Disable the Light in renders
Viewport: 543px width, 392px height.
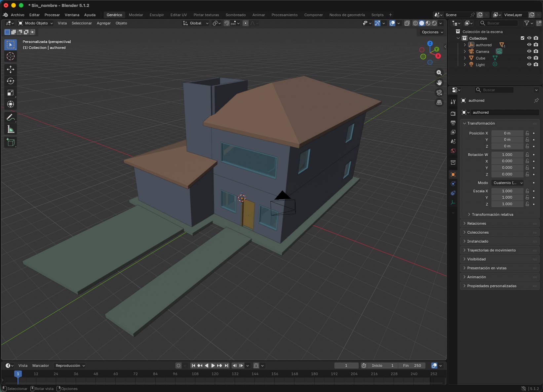[x=536, y=65]
